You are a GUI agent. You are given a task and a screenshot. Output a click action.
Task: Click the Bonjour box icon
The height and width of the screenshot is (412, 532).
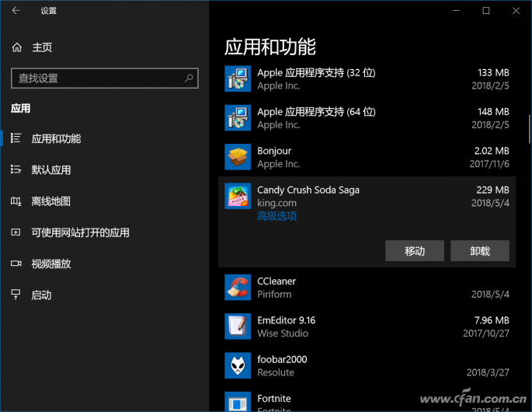click(x=238, y=156)
